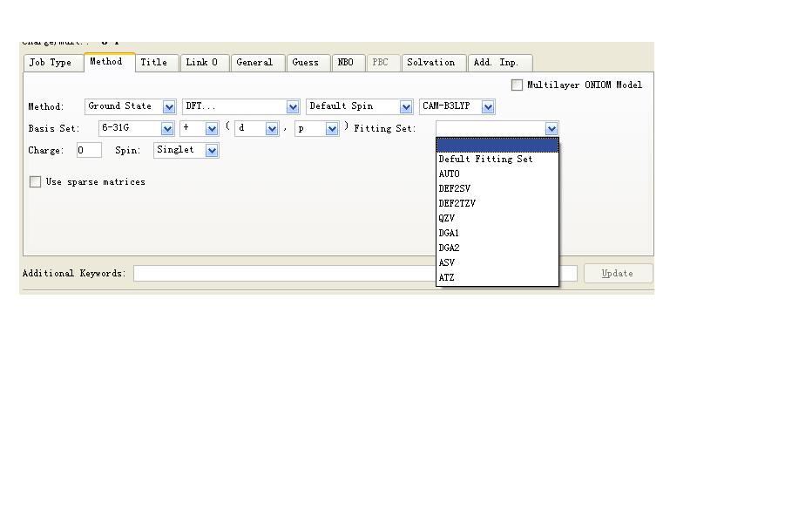This screenshot has height=524, width=812.
Task: Choose ATZ fitting set
Action: (497, 278)
